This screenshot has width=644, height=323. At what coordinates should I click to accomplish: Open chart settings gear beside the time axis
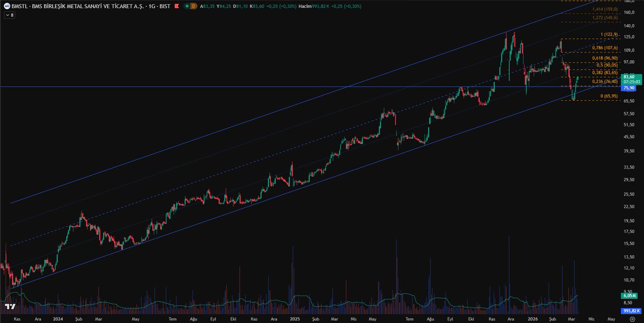click(632, 318)
